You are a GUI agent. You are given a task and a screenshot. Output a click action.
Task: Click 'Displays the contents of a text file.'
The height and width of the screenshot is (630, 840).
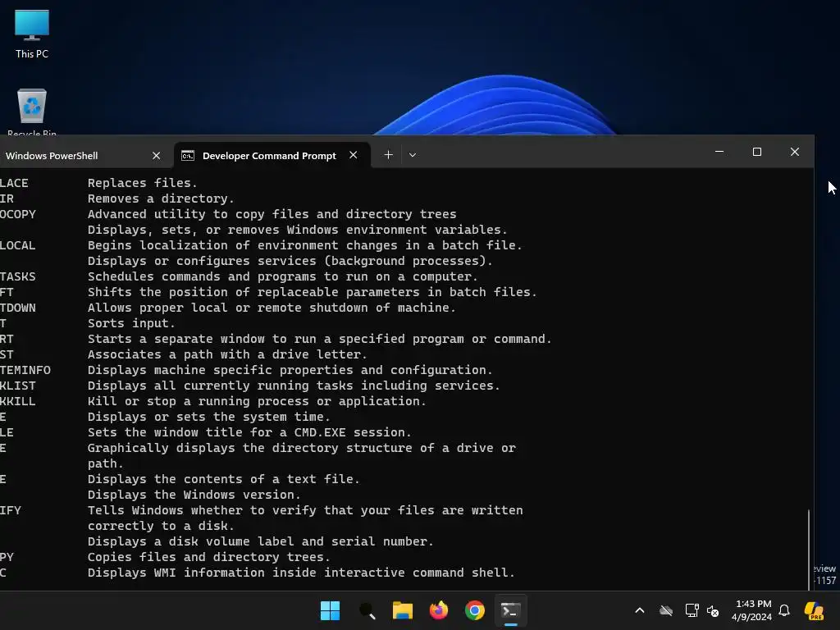coord(223,479)
